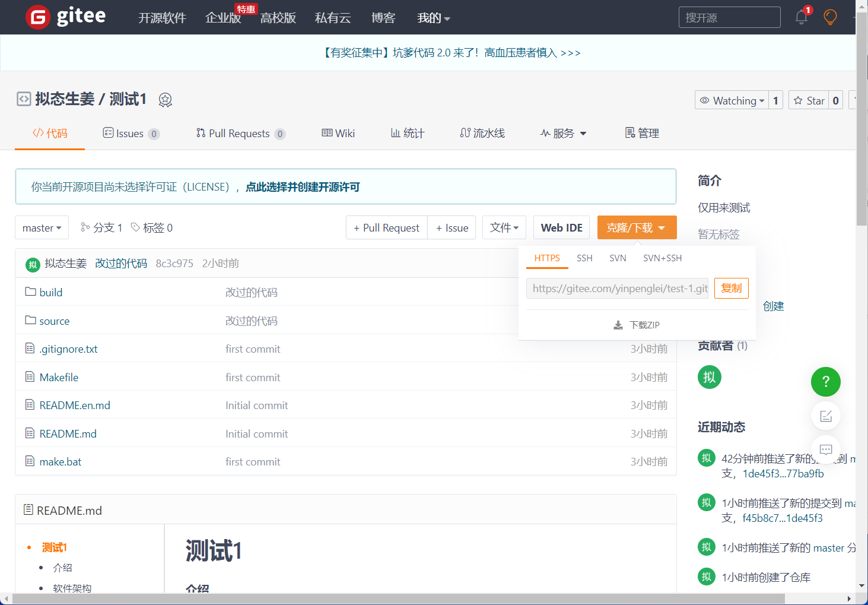
Task: Select the SVN+SSH clone tab
Action: coord(662,258)
